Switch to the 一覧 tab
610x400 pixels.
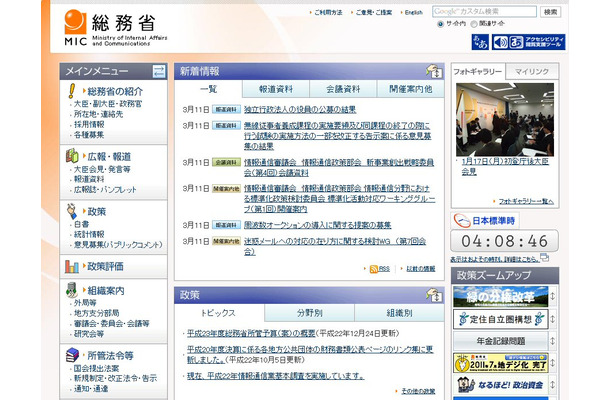pyautogui.click(x=209, y=89)
